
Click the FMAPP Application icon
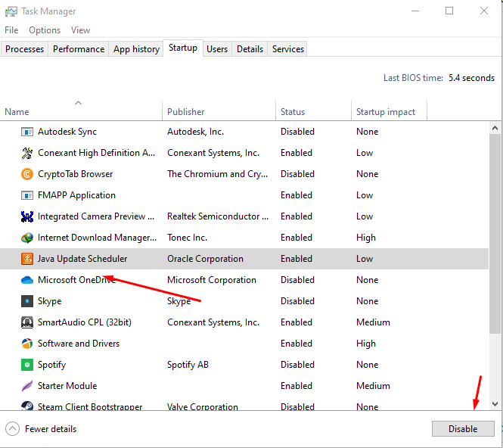pos(27,195)
